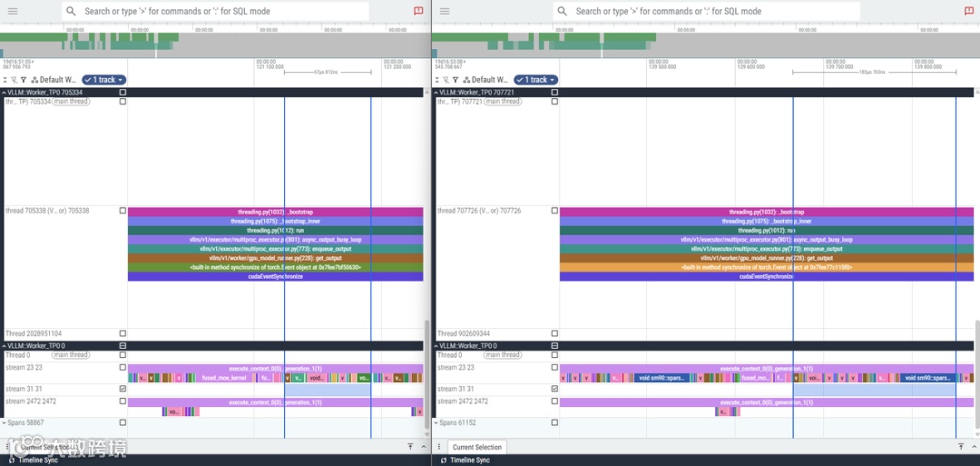
Task: Click track filter funnel icon, right window
Action: pos(455,80)
